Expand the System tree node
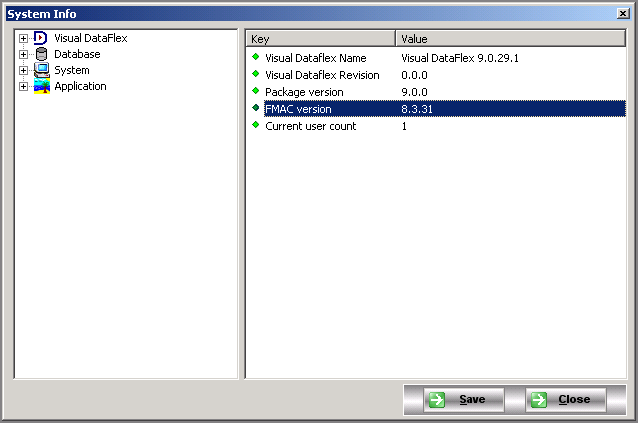 (x=24, y=70)
